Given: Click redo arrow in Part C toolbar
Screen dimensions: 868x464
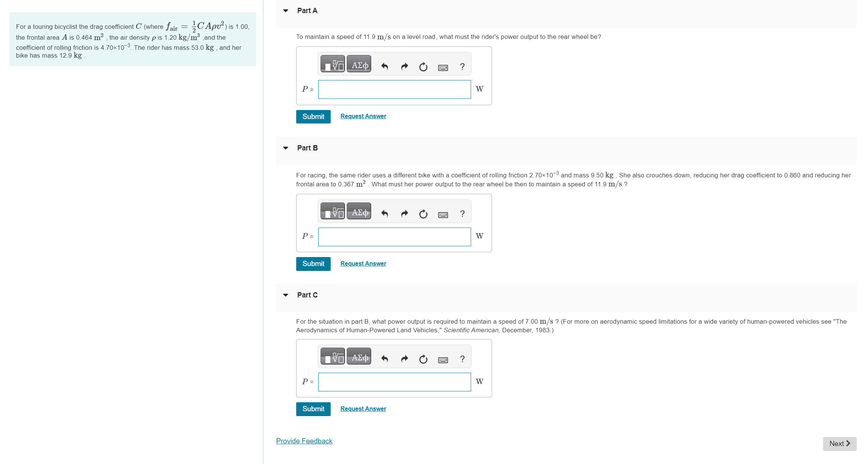Looking at the screenshot, I should [x=404, y=359].
